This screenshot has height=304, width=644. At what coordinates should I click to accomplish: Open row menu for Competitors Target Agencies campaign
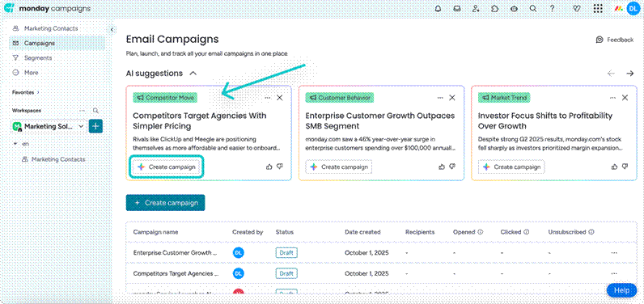(x=614, y=273)
